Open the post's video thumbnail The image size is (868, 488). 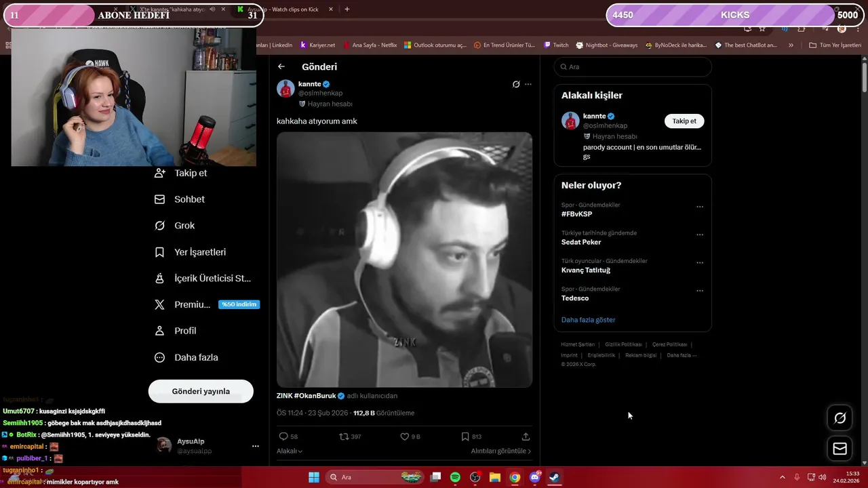404,260
